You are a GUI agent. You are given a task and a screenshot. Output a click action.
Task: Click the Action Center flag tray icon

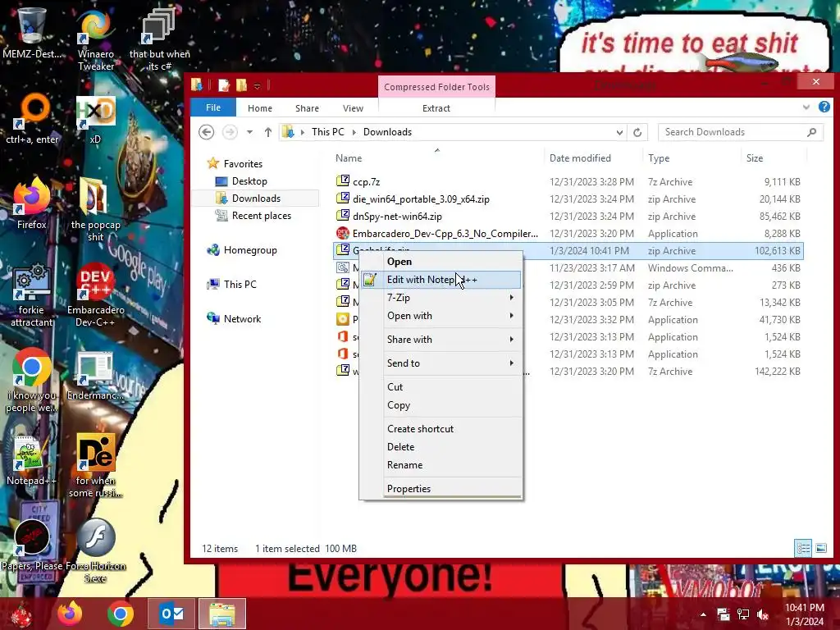[724, 614]
